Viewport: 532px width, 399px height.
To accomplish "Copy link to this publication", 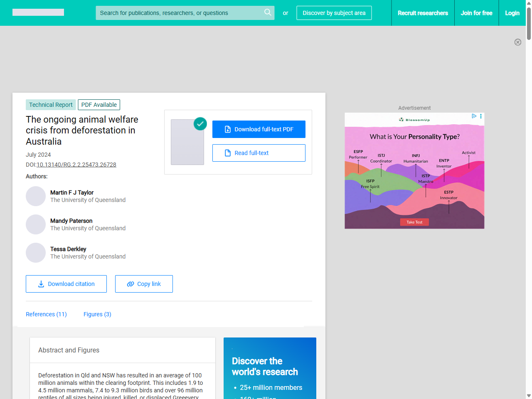I will tap(144, 284).
